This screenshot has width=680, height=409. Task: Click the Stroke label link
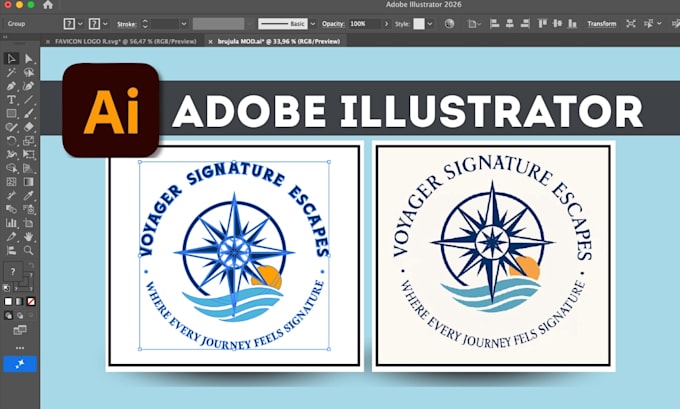(x=127, y=24)
